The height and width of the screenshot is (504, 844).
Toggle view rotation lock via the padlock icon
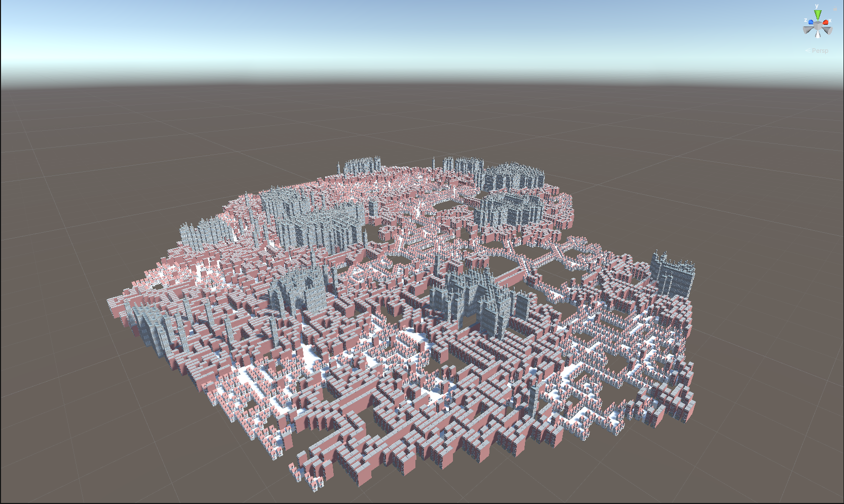click(835, 8)
